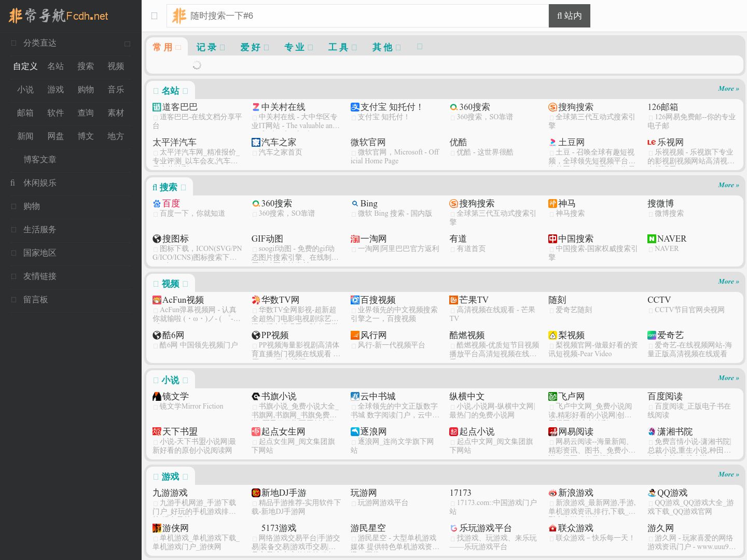This screenshot has height=560, width=747.
Task: Switch to the 其他 tab
Action: coord(386,47)
